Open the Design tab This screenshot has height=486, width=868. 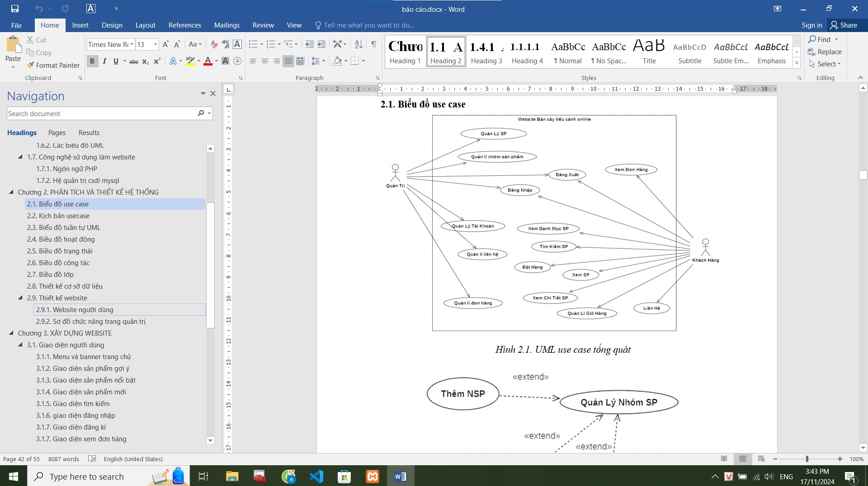point(112,25)
